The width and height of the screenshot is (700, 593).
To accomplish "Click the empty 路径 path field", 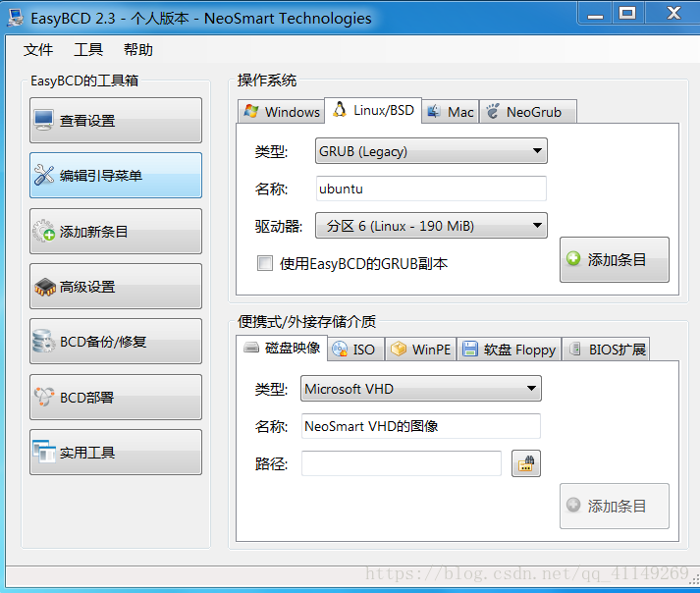I will click(x=402, y=463).
